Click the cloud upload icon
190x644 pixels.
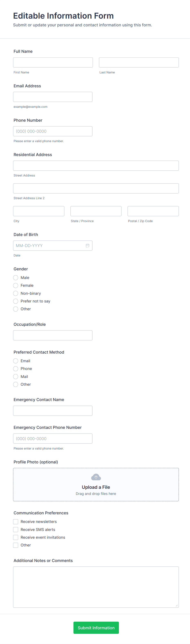(x=96, y=477)
